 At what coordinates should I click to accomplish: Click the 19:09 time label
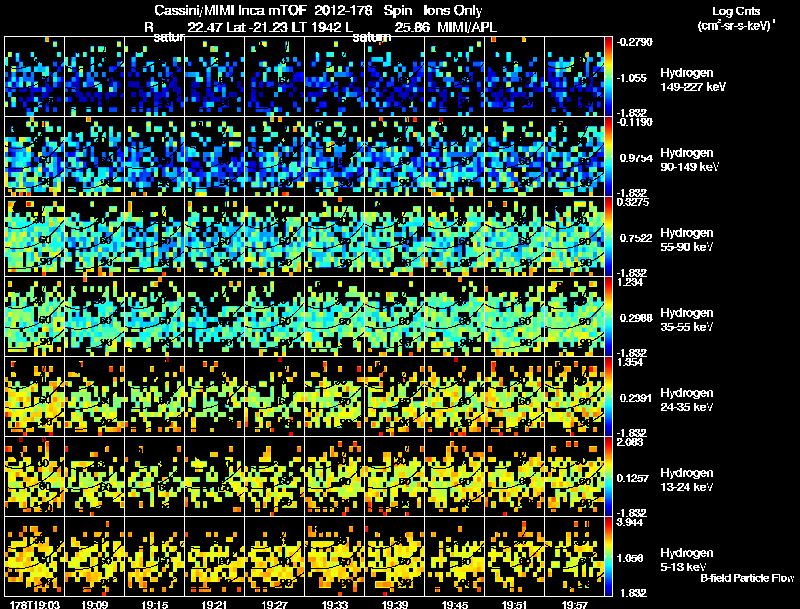(x=94, y=604)
